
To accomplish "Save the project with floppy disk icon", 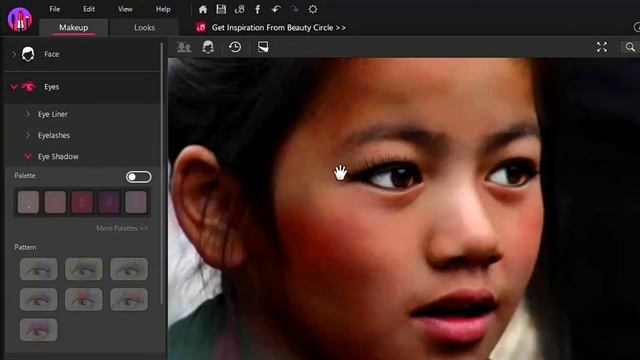I will [x=221, y=9].
